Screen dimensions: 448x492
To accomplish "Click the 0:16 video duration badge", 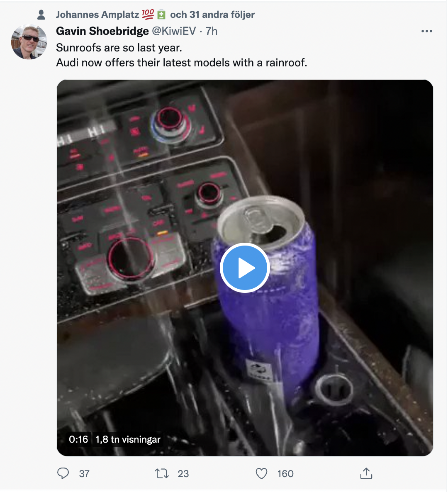I will tap(78, 439).
